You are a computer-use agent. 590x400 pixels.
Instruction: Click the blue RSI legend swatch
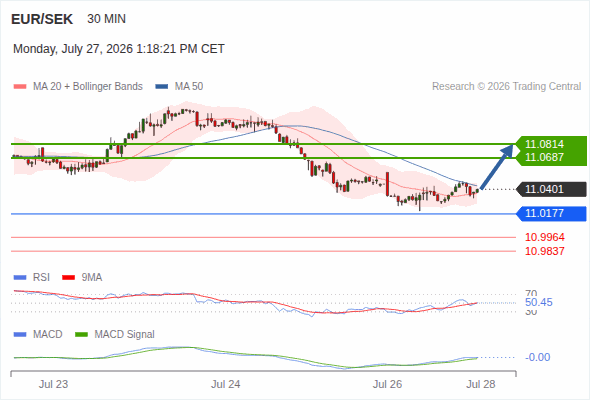coord(20,278)
